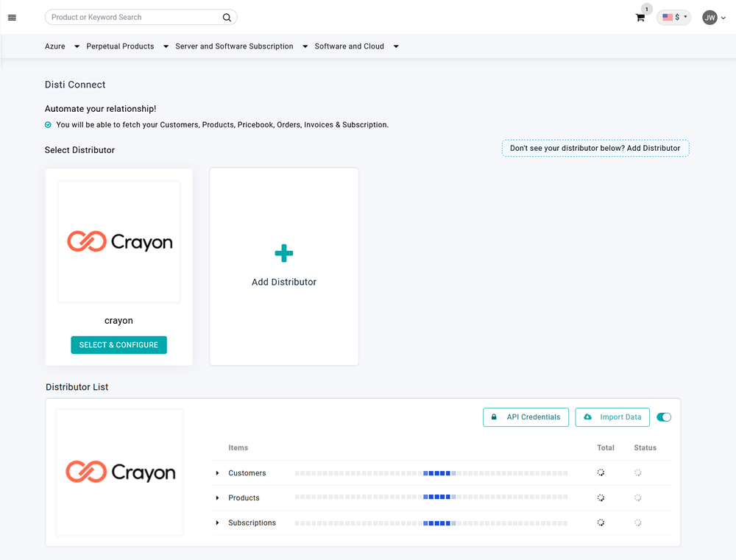Open API Credentials
This screenshot has height=560, width=736.
(x=526, y=417)
